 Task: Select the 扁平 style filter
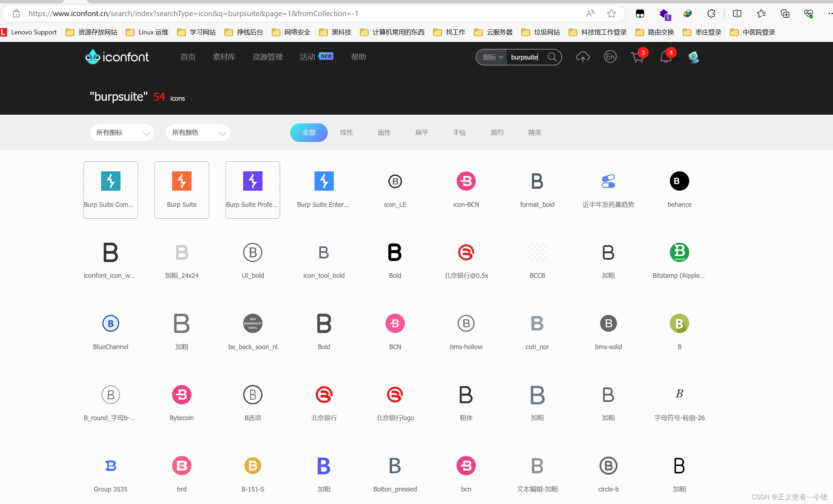(422, 133)
